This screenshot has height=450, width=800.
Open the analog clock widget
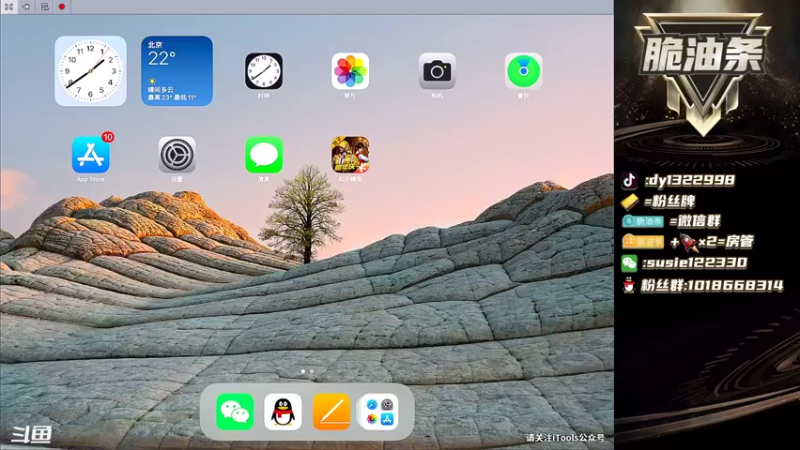[90, 71]
